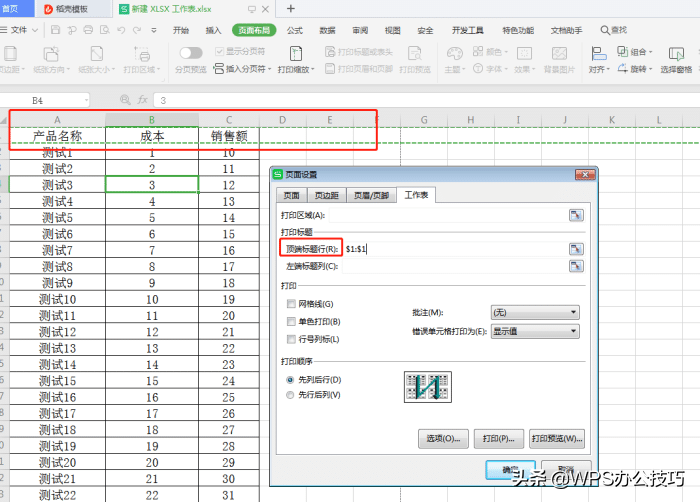The width and height of the screenshot is (700, 502).
Task: Click the zoom icon beside formula bar
Action: [x=125, y=100]
